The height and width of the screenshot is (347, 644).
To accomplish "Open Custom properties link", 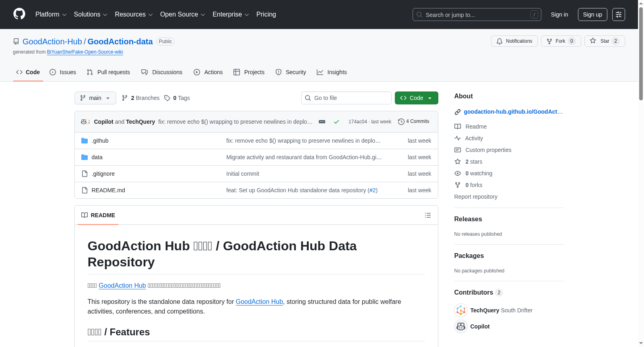I will tap(483, 150).
